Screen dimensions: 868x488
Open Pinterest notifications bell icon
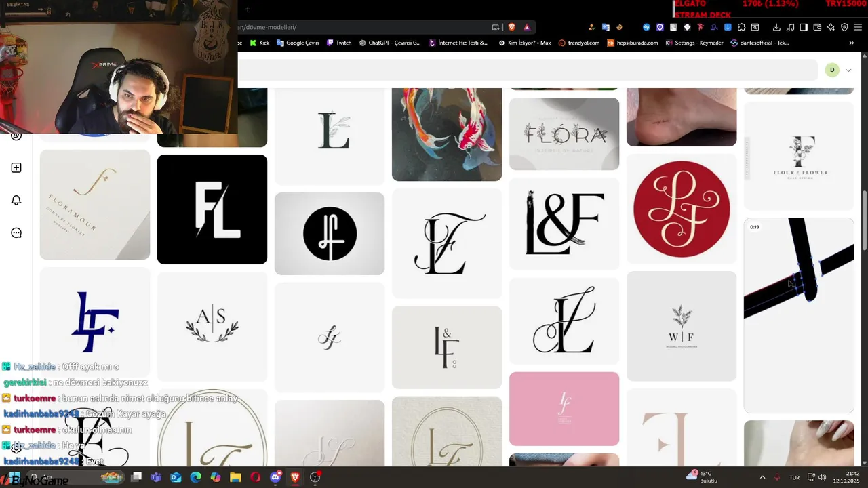point(16,200)
